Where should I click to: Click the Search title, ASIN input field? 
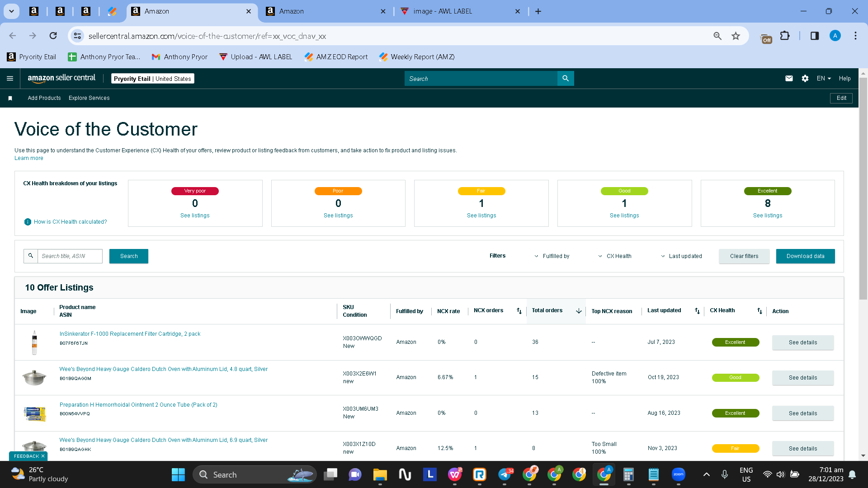point(70,256)
